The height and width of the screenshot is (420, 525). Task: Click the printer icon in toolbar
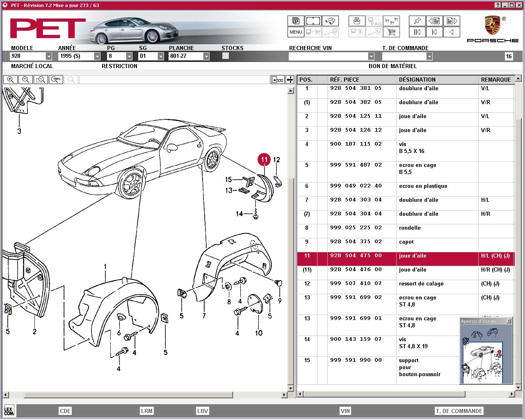(357, 21)
